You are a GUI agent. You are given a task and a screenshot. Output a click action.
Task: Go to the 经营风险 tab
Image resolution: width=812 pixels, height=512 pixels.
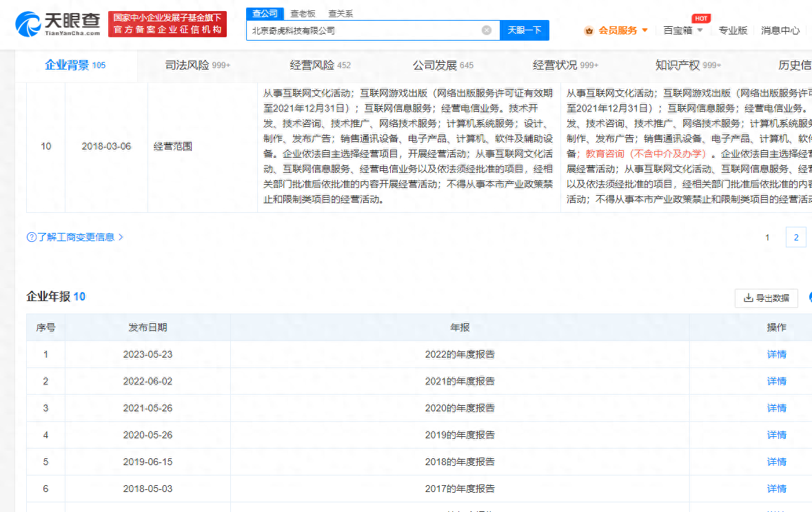(320, 65)
